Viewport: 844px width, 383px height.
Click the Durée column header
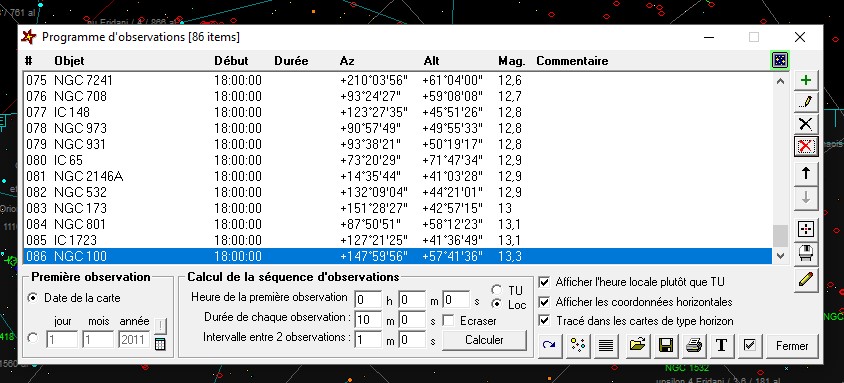(x=291, y=61)
